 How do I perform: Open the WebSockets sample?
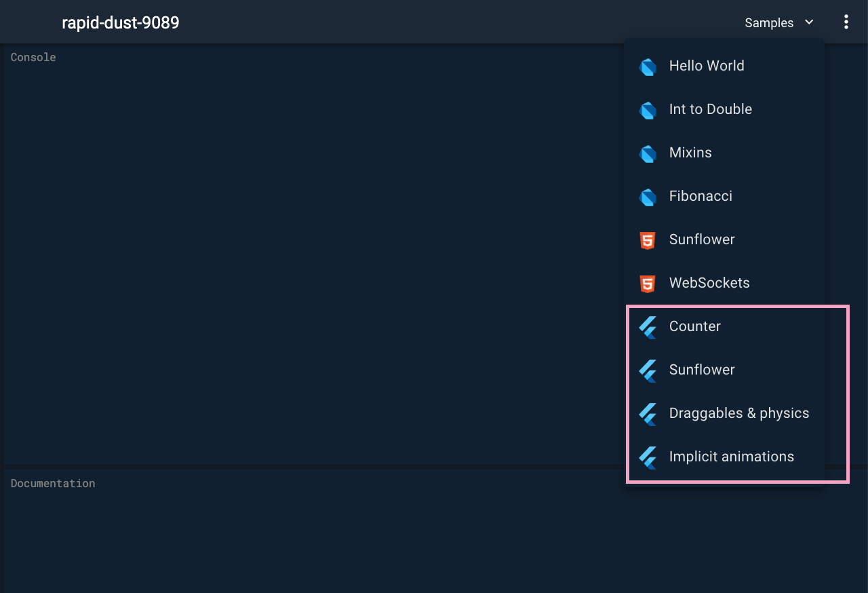[x=724, y=283]
